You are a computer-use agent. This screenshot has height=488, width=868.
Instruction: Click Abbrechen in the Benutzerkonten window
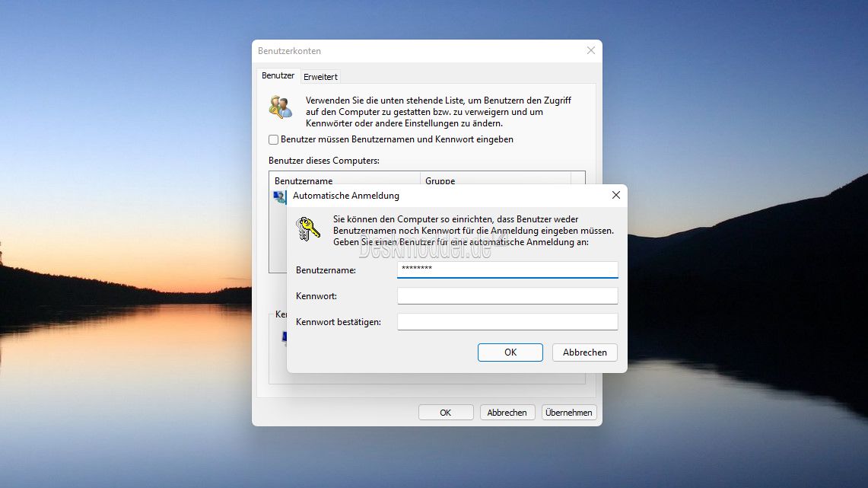(507, 413)
